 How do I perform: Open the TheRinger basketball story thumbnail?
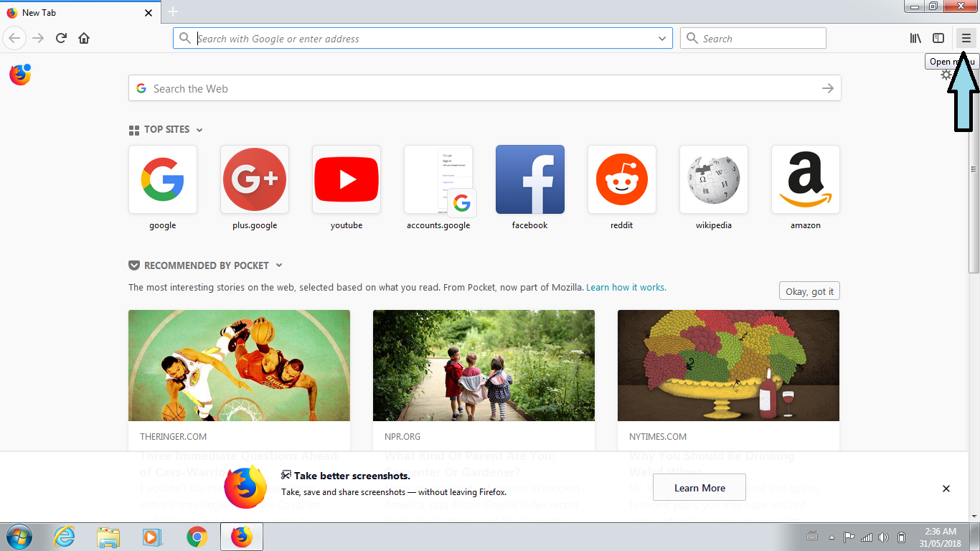click(x=239, y=365)
